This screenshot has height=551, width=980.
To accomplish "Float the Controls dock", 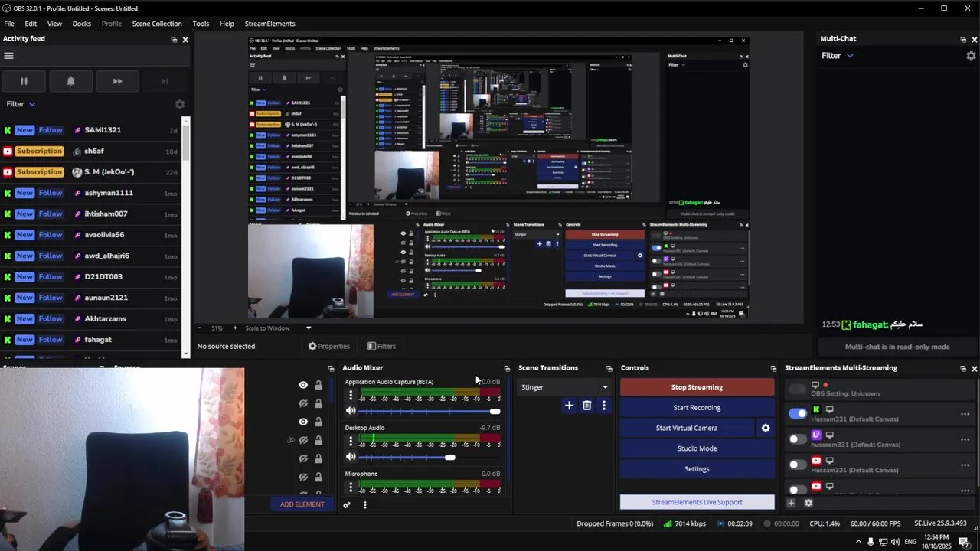I will click(x=773, y=368).
